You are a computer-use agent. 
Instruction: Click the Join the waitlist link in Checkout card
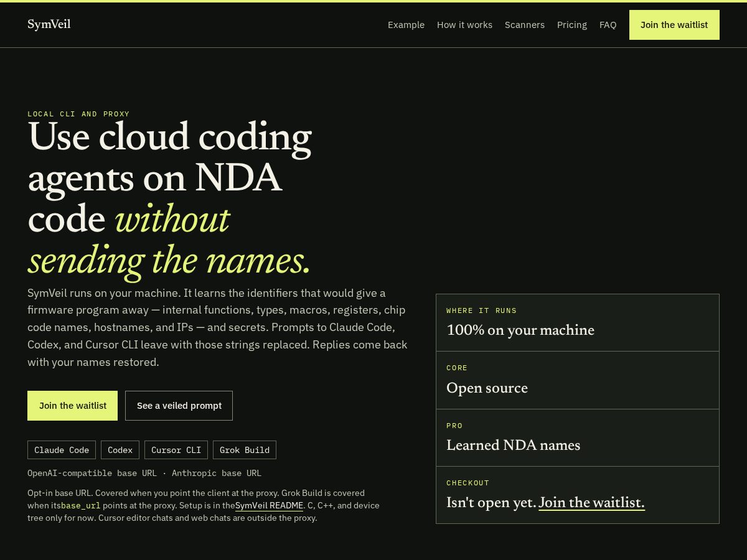(x=591, y=503)
